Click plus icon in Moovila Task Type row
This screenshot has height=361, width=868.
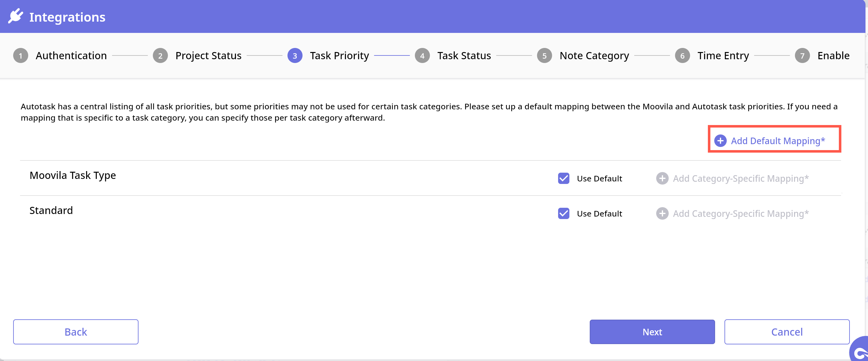(x=662, y=178)
